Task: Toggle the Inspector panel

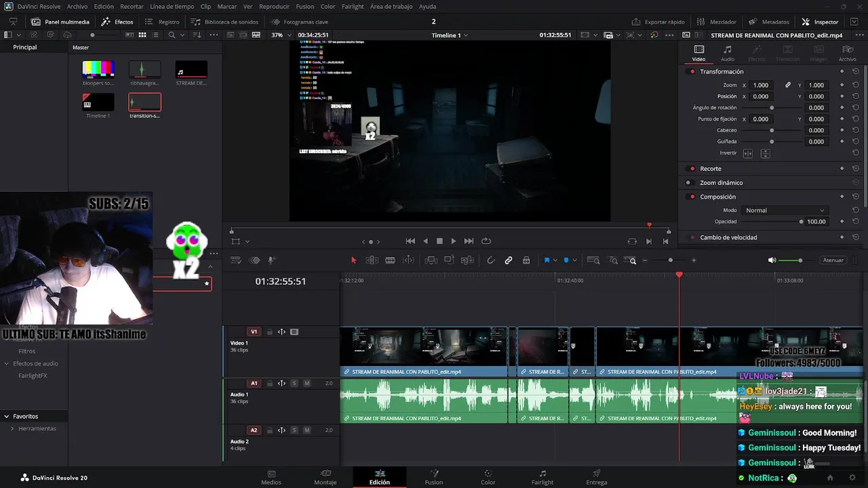Action: click(x=820, y=22)
